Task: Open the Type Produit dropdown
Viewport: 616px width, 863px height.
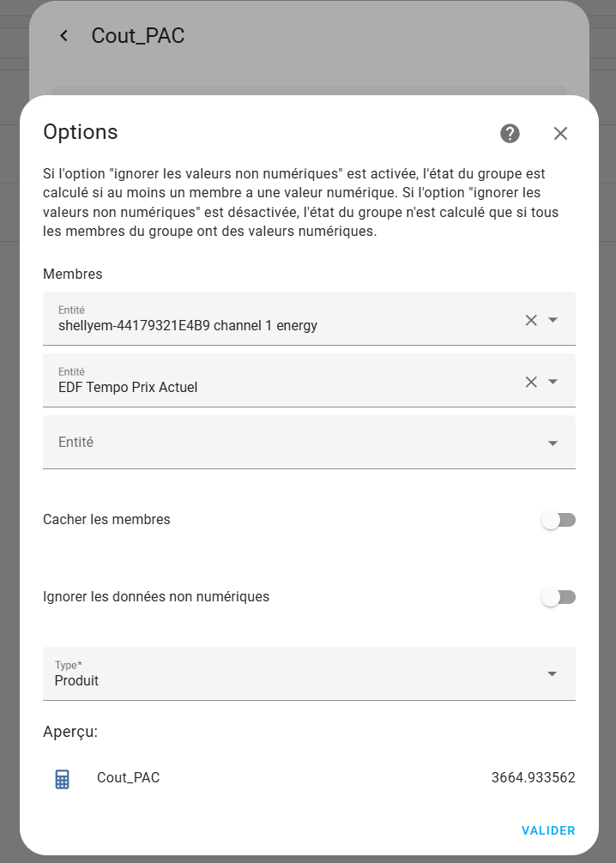Action: 309,673
